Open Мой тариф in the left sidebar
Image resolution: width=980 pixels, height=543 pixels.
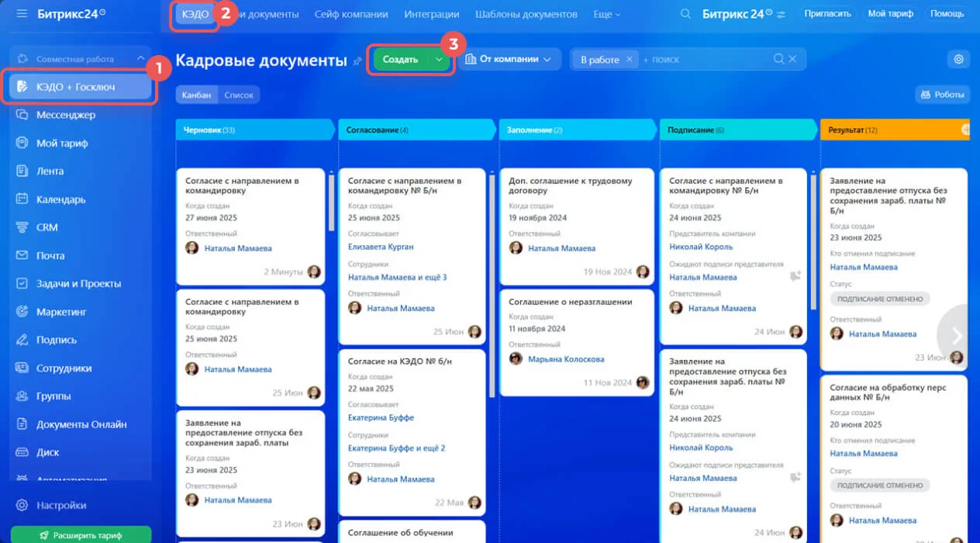[x=62, y=143]
